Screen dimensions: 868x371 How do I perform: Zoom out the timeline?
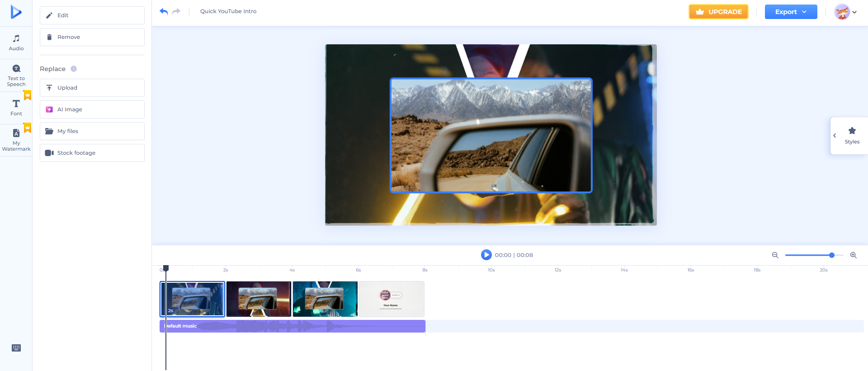(775, 255)
